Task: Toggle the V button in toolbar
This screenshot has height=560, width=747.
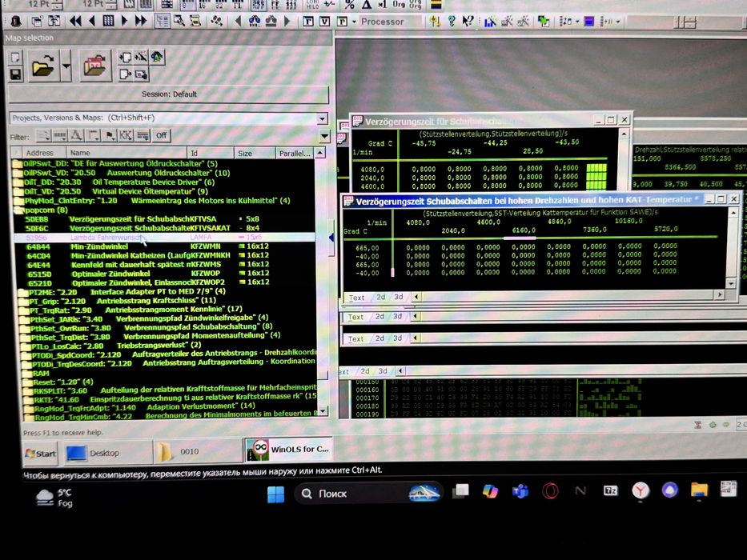Action: [324, 22]
